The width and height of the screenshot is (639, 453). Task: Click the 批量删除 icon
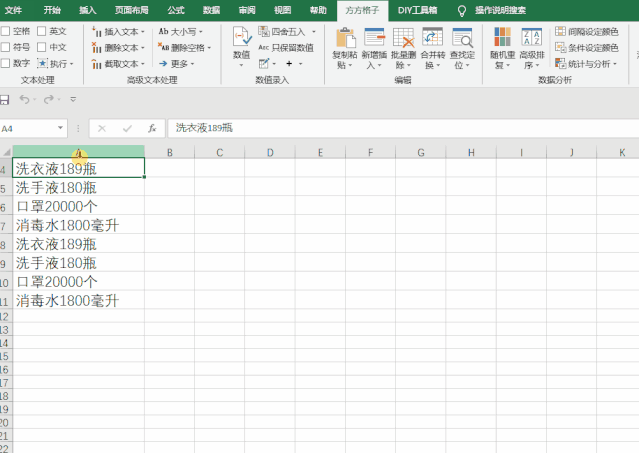click(x=403, y=37)
